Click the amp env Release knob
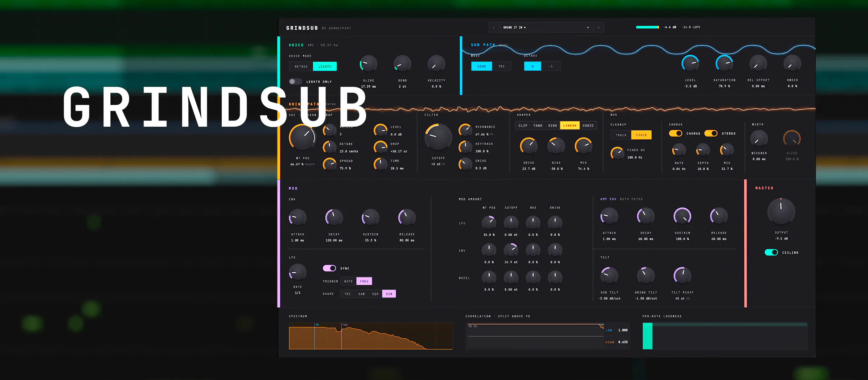Screen dimensions: 868x380 pos(719,216)
